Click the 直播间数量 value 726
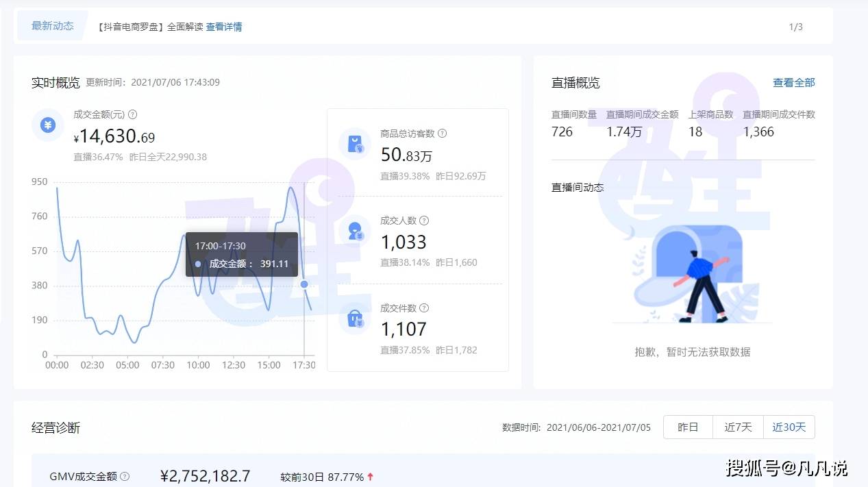 coord(562,132)
